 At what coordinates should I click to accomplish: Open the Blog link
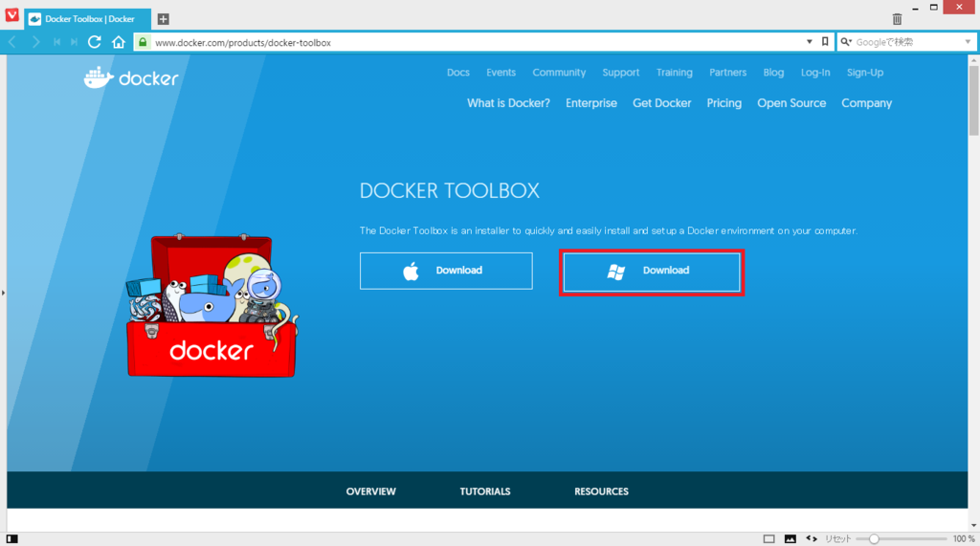pyautogui.click(x=773, y=73)
